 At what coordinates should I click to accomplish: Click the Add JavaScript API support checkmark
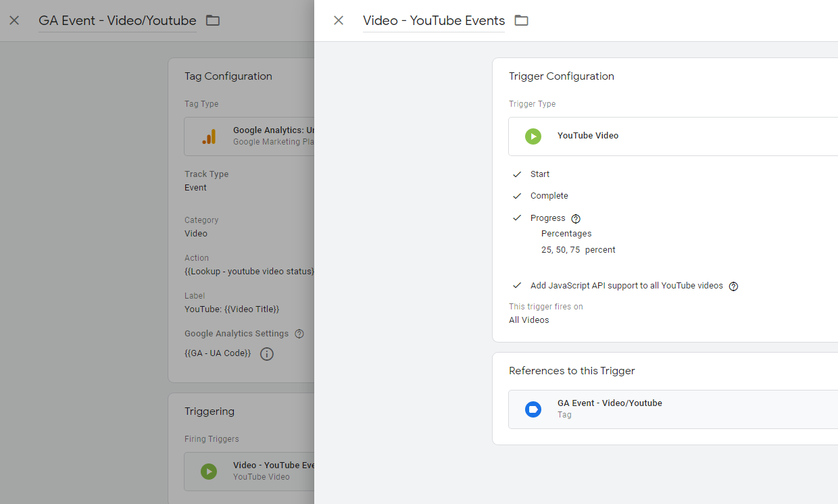[517, 285]
